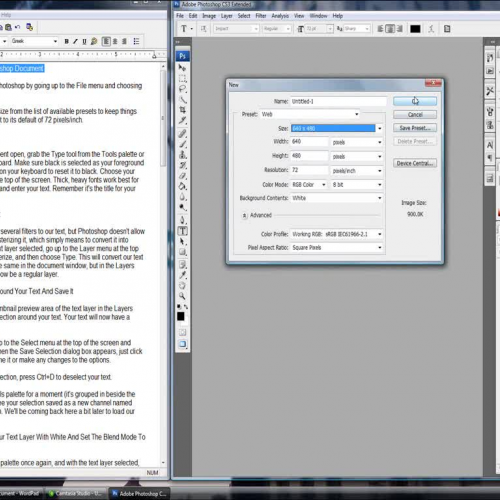Select the Paint Bucket tool

click(x=182, y=186)
